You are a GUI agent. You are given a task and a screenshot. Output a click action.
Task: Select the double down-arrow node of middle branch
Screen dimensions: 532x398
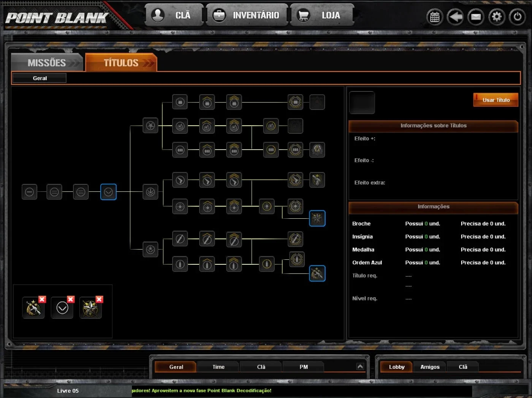click(150, 192)
